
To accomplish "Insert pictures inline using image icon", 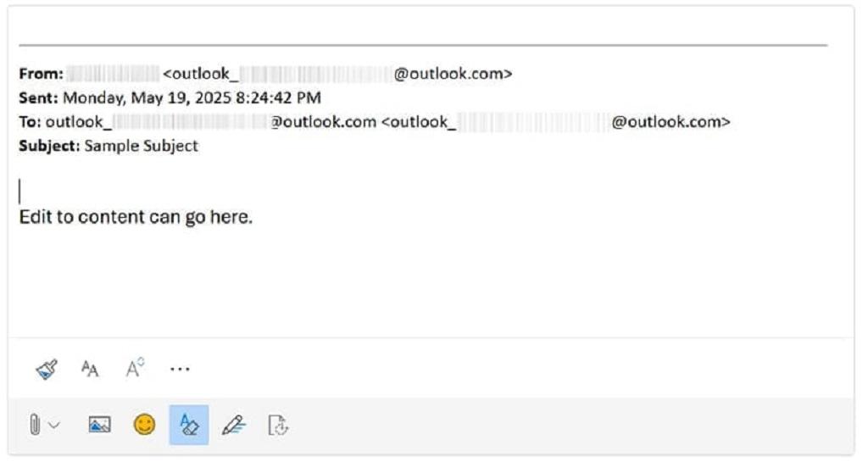I will tap(99, 426).
